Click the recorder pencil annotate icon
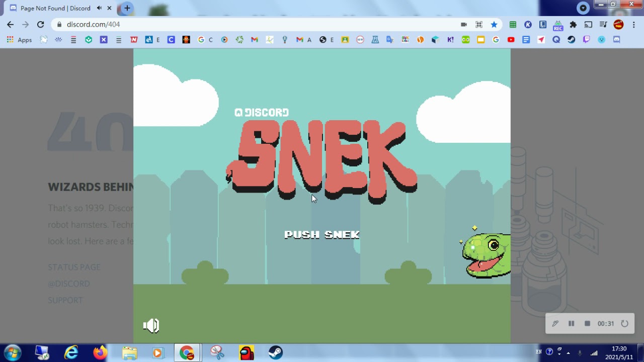 [x=555, y=324]
